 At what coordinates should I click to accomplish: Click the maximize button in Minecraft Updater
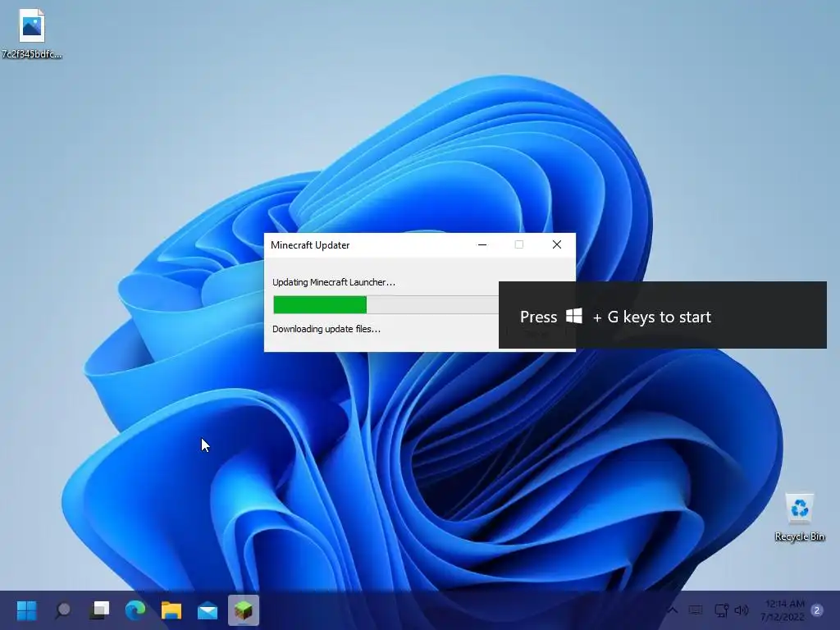(x=519, y=244)
